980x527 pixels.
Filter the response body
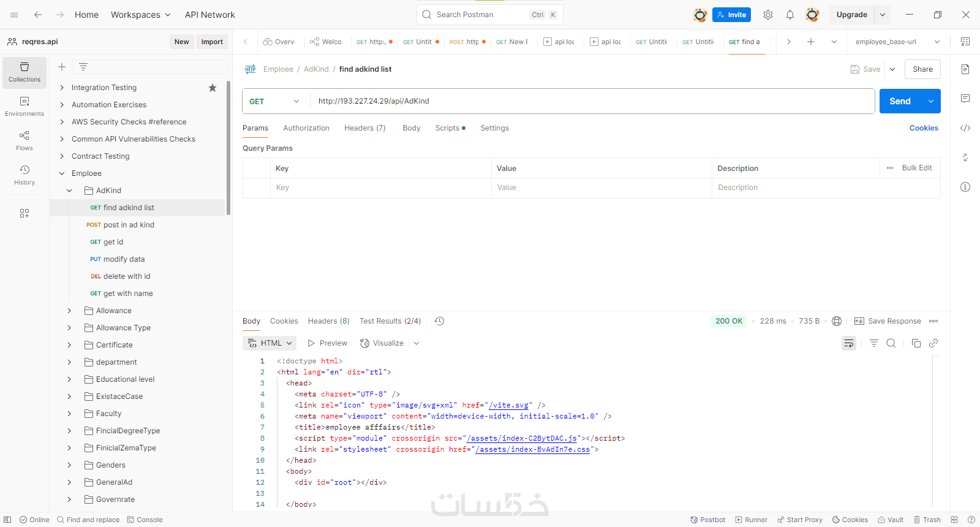click(x=874, y=343)
